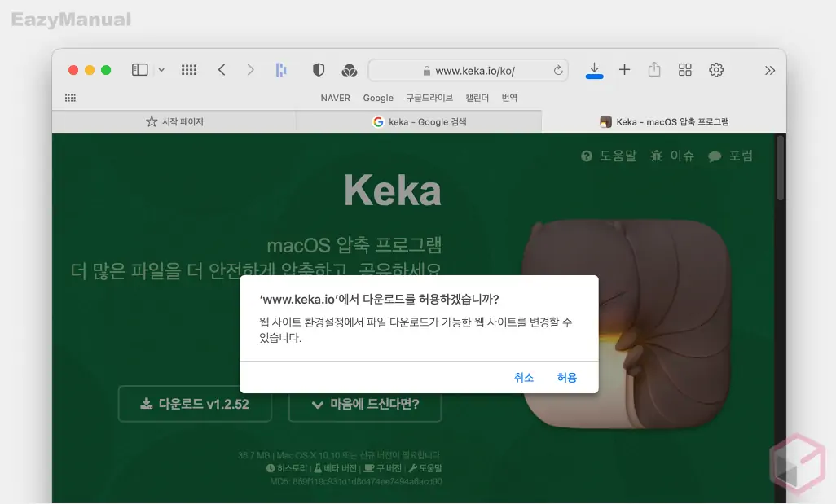836x504 pixels.
Task: Show more toolbar items overflow chevron
Action: [769, 70]
